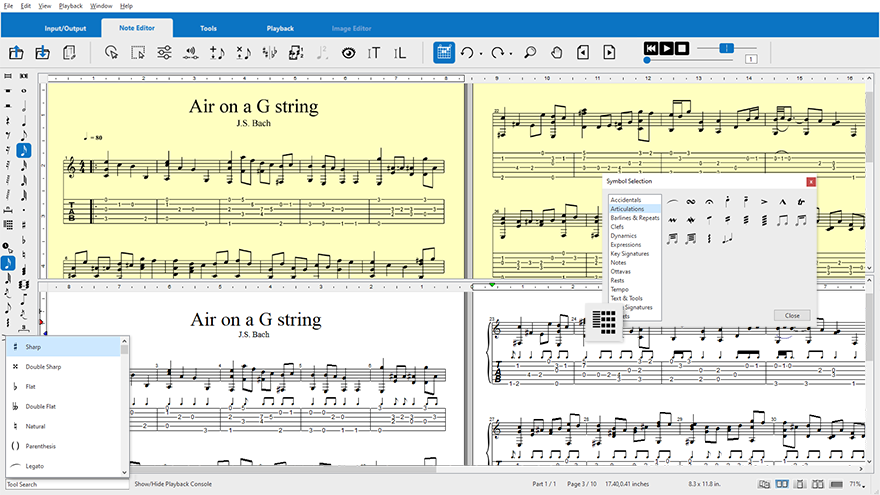Select Natural in the tool list

coord(63,427)
